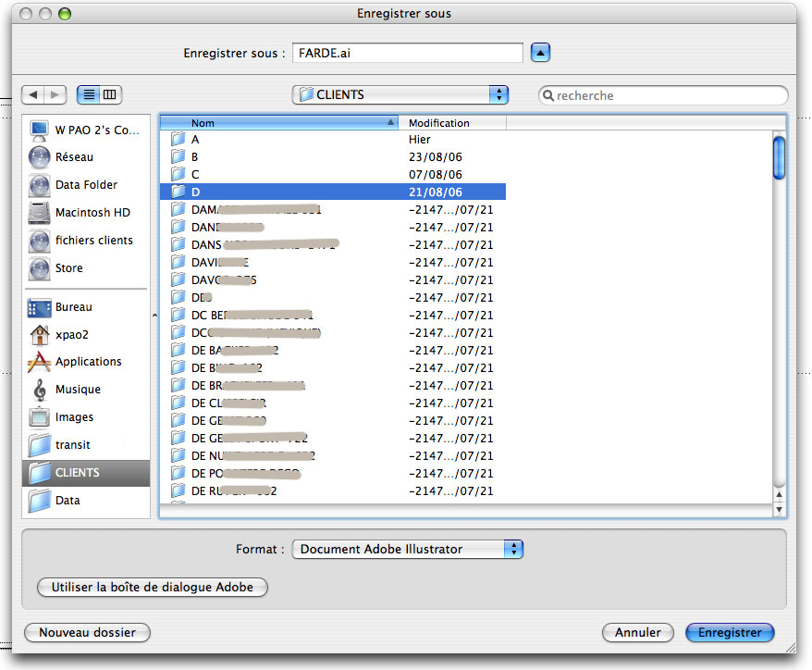Click Utiliser la boîte de dialogue Adobe

click(153, 587)
